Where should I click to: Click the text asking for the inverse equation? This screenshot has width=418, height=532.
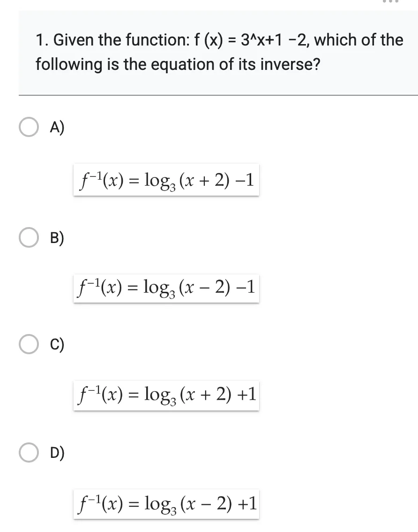[x=178, y=64]
